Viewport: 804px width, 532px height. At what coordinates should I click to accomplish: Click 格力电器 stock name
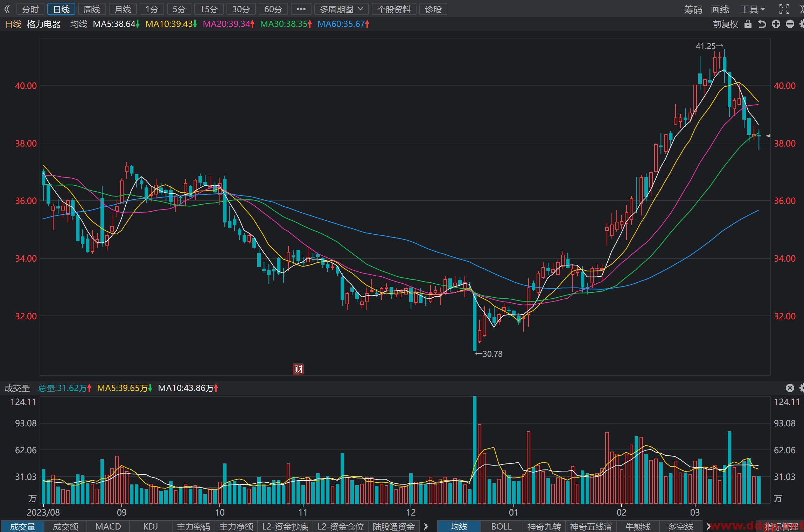[44, 24]
